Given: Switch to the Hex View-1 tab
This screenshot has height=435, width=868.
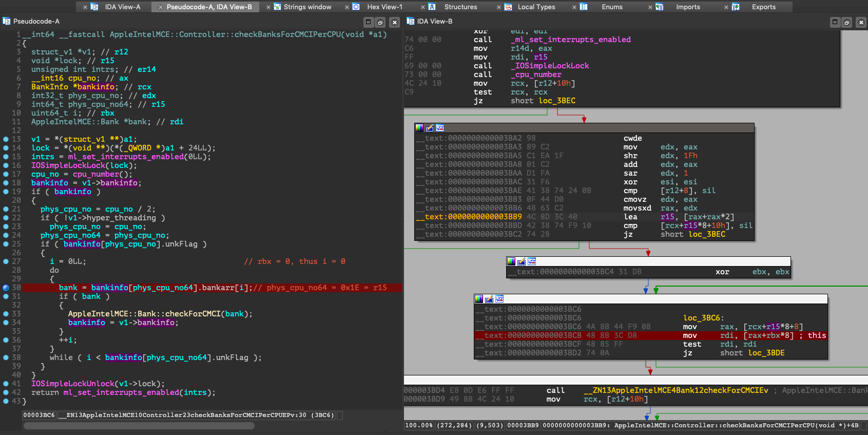Looking at the screenshot, I should tap(384, 7).
